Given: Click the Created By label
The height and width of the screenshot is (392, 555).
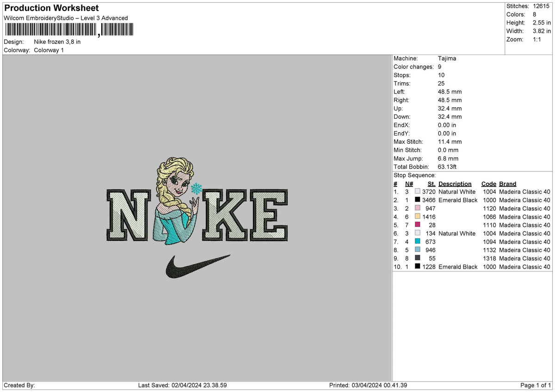Looking at the screenshot, I should click(19, 386).
